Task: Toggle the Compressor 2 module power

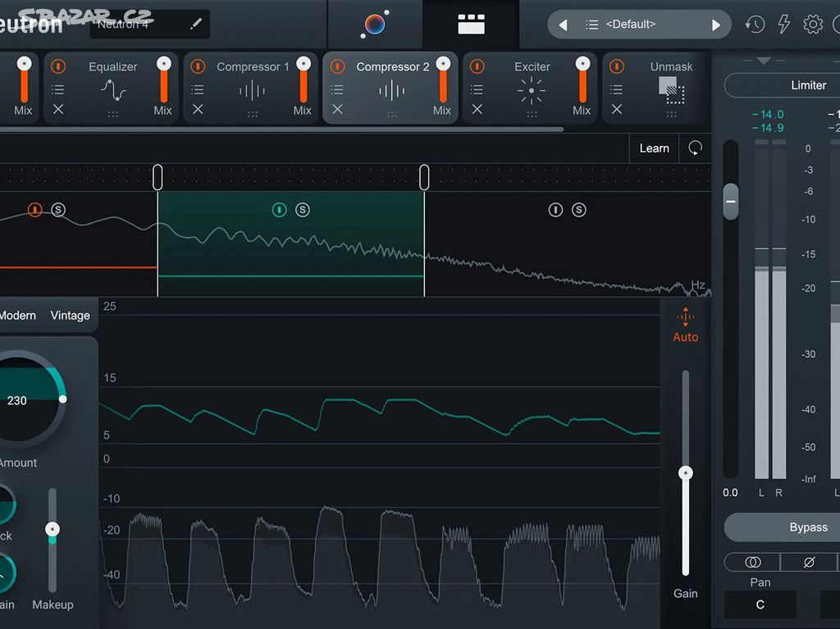Action: (337, 66)
